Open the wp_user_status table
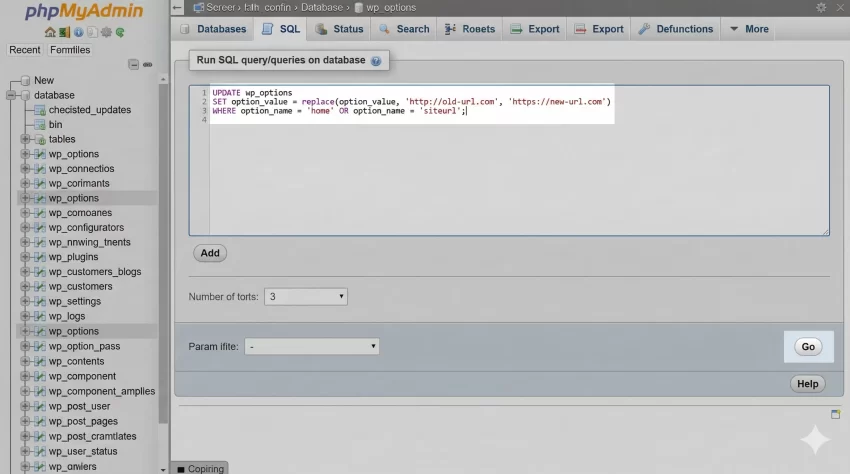Viewport: 850px width, 474px height. pyautogui.click(x=83, y=451)
